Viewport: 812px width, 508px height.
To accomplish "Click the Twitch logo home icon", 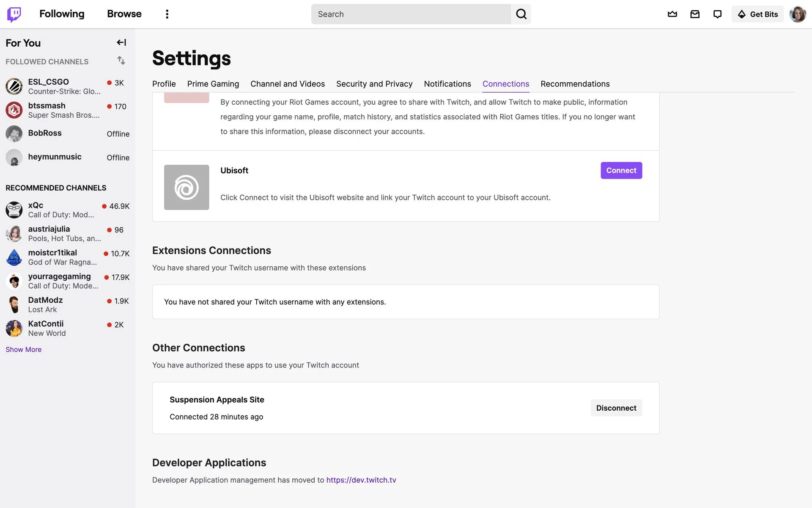I will (14, 14).
